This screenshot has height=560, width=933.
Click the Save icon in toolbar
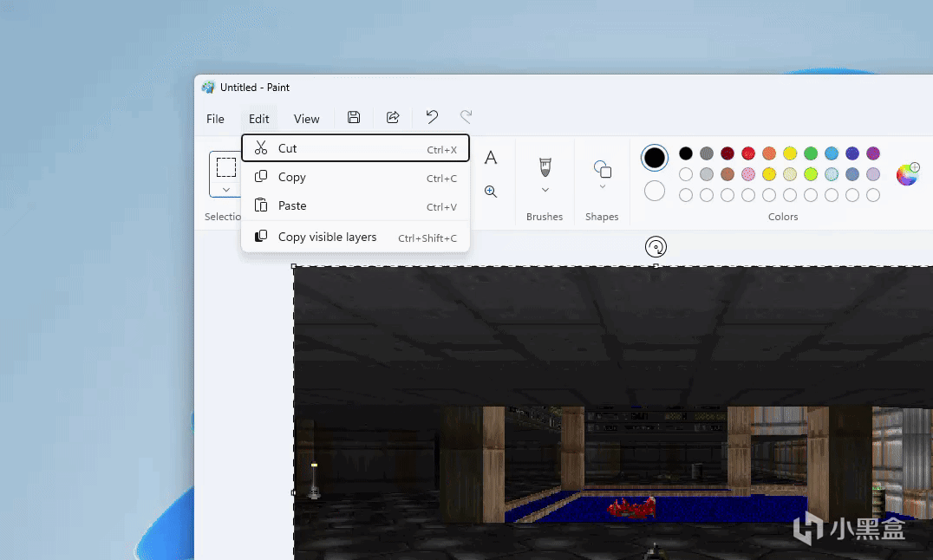(354, 117)
